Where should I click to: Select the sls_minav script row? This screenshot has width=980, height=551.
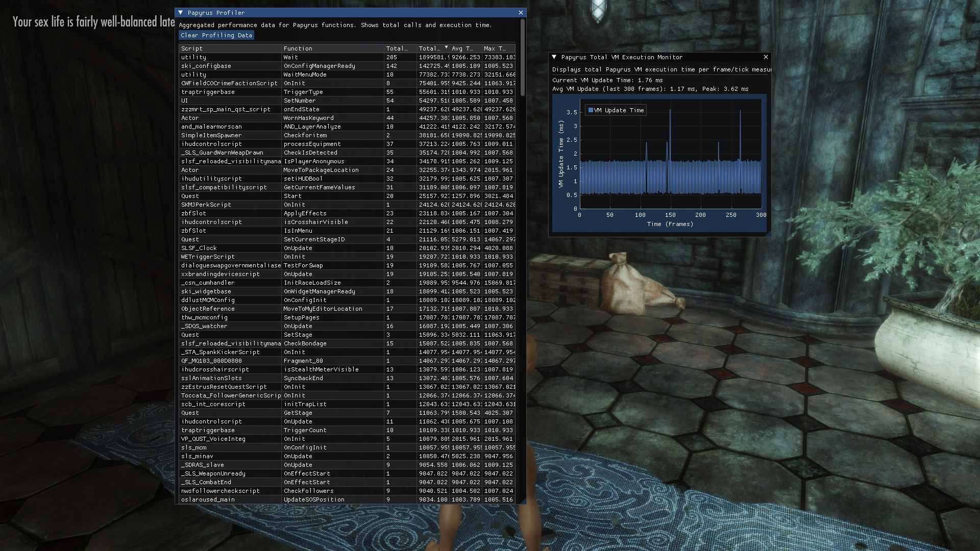(347, 456)
